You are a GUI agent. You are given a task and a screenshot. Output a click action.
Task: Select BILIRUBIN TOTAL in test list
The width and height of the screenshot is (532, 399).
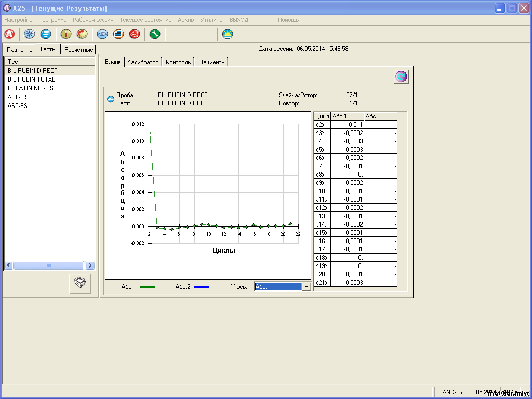pos(32,79)
